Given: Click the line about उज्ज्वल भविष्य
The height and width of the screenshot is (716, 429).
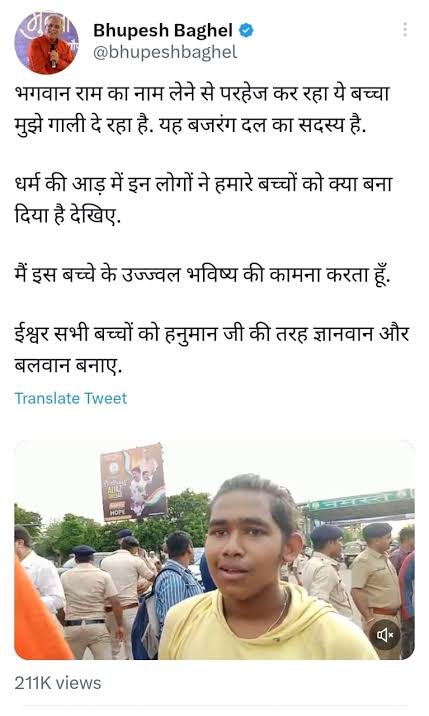Looking at the screenshot, I should [202, 275].
